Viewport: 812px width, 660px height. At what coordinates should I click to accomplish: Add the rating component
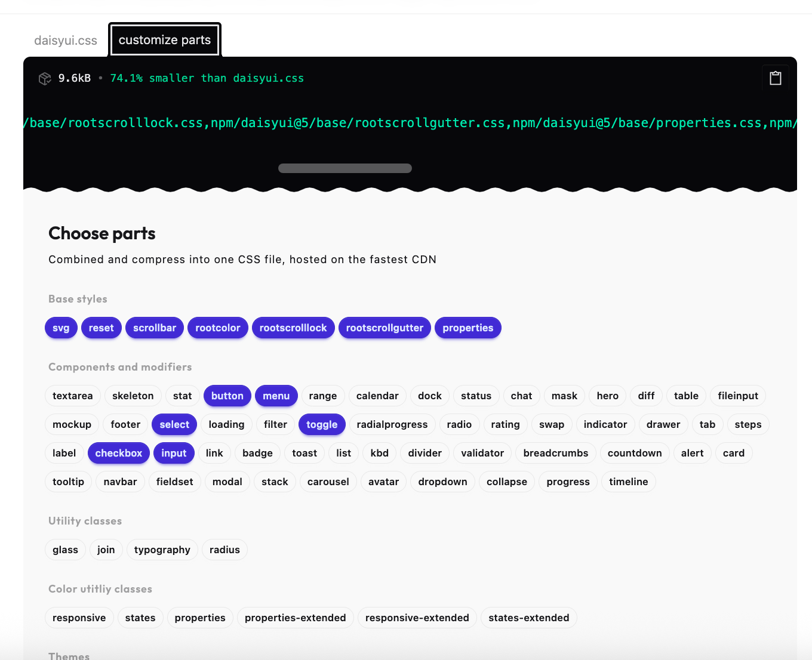click(x=506, y=424)
